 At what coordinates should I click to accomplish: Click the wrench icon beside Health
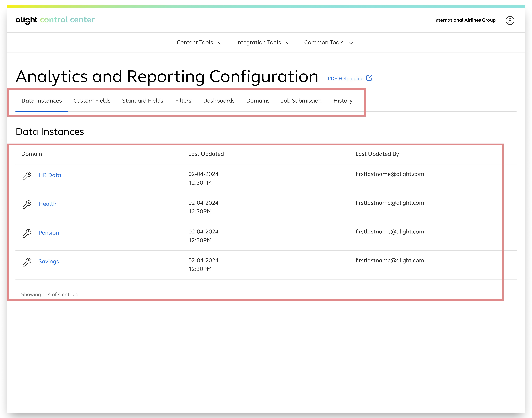click(27, 204)
